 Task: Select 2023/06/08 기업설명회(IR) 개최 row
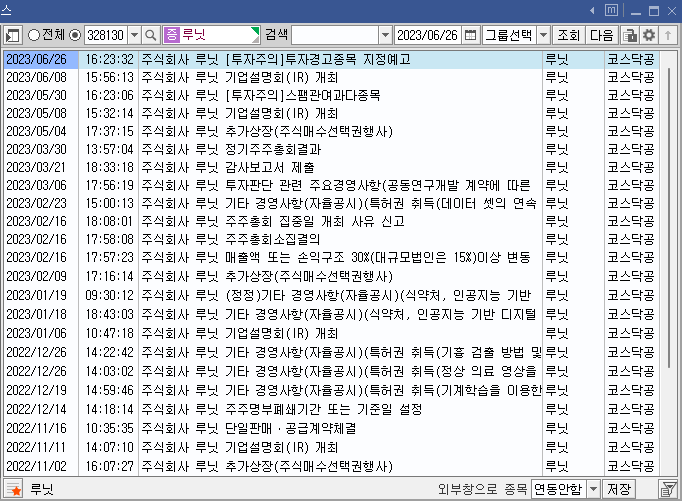point(331,77)
